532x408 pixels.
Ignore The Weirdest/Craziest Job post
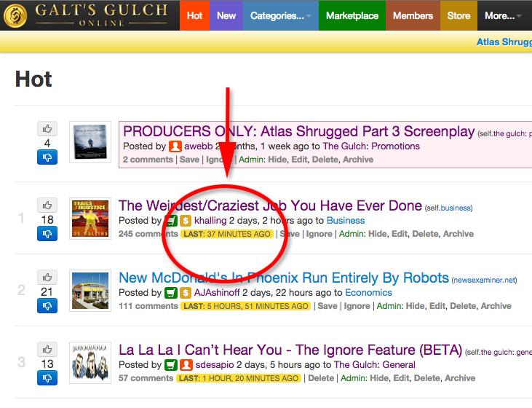319,234
